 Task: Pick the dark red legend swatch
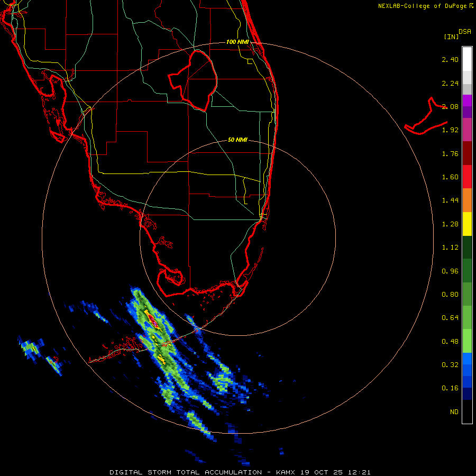click(x=467, y=153)
